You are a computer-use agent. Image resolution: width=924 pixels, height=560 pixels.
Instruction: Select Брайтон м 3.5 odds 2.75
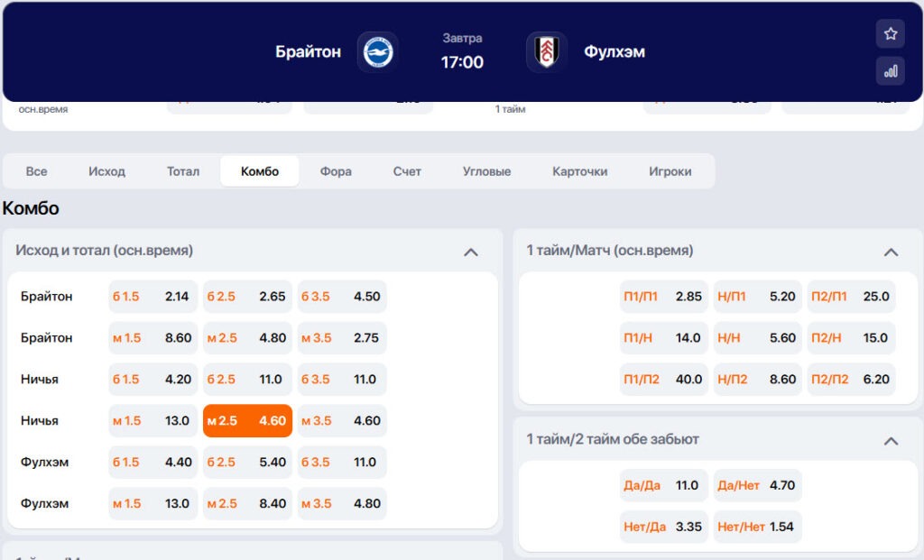tap(342, 338)
